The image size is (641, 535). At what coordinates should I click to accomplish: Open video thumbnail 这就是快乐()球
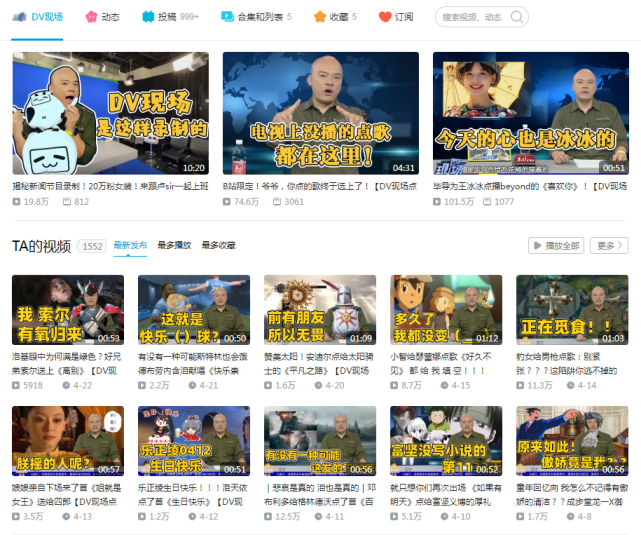(194, 310)
